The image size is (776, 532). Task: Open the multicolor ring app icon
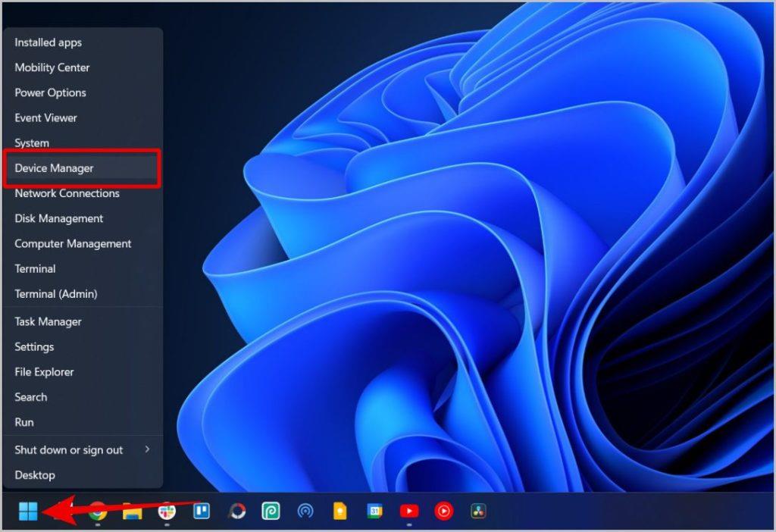[x=237, y=511]
